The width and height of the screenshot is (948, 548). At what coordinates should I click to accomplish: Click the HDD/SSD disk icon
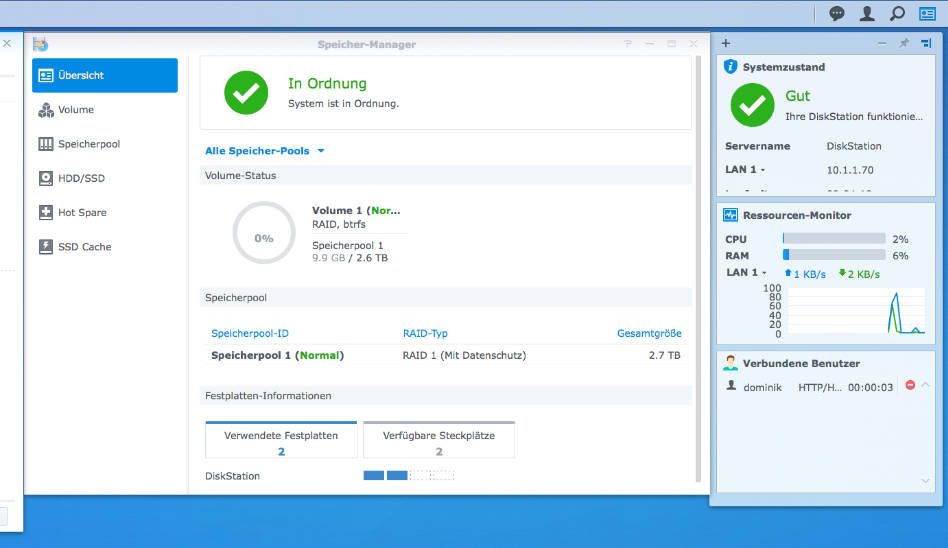point(45,178)
